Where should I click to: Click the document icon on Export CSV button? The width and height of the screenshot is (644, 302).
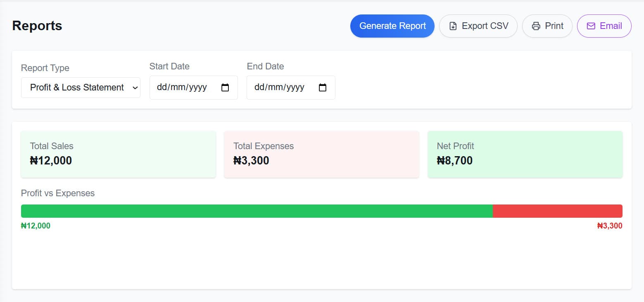pyautogui.click(x=453, y=26)
